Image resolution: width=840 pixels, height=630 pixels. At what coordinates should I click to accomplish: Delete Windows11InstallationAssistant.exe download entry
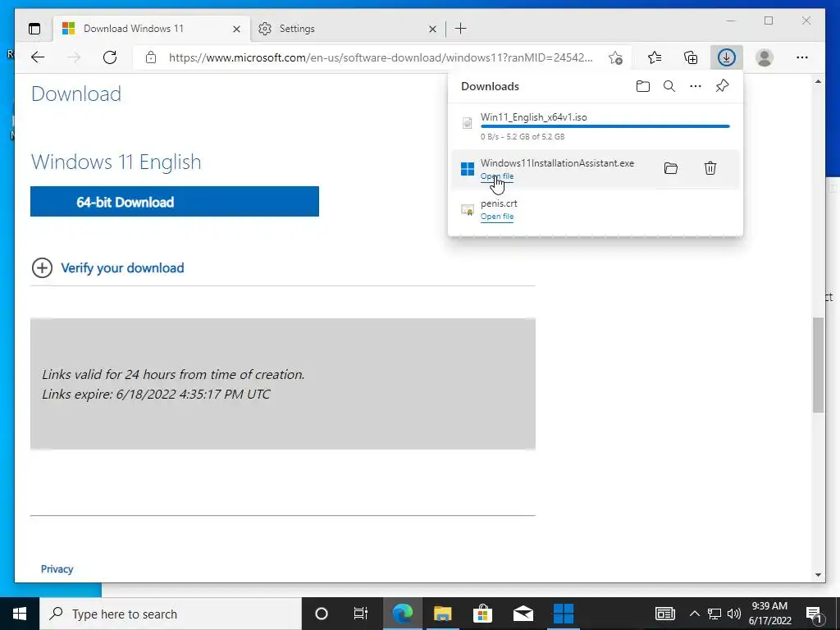click(710, 168)
